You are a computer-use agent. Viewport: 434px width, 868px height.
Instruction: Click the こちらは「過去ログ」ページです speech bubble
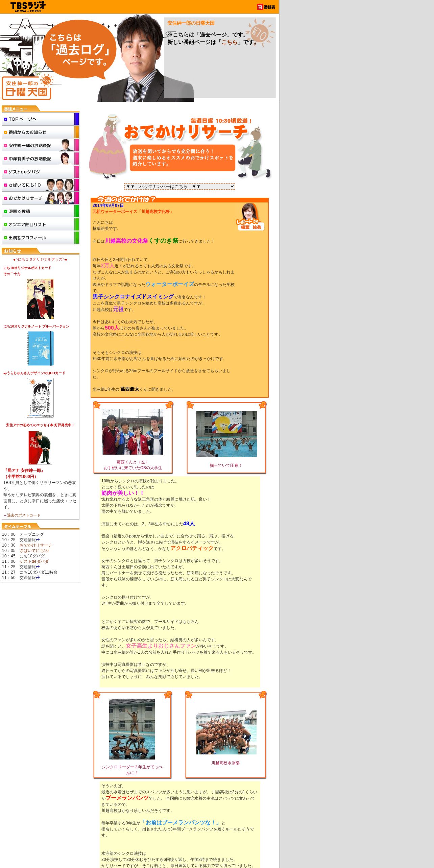pos(80,49)
